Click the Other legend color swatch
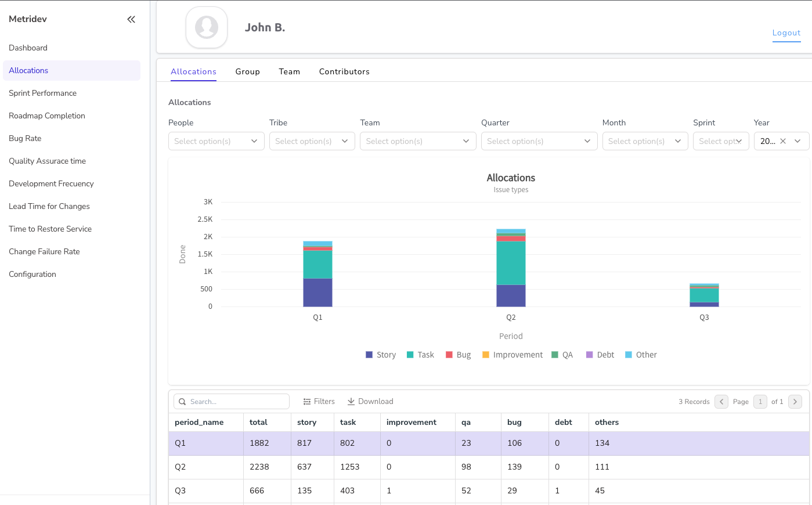 pos(628,355)
